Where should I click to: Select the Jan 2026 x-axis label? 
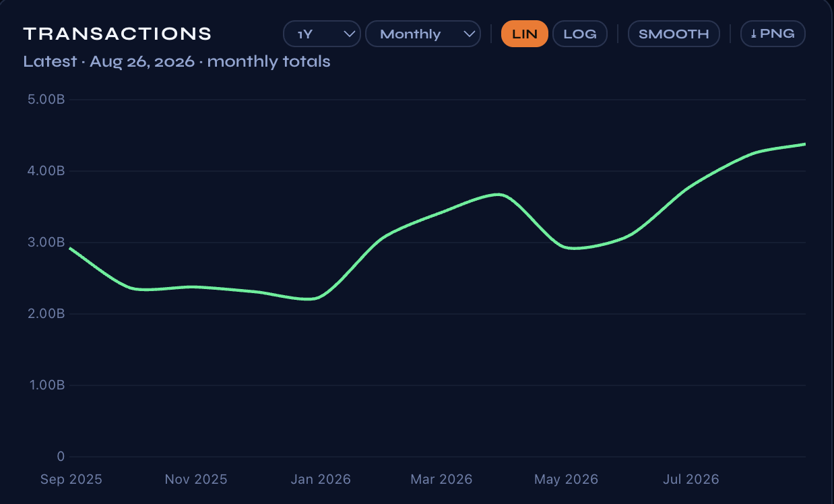321,479
